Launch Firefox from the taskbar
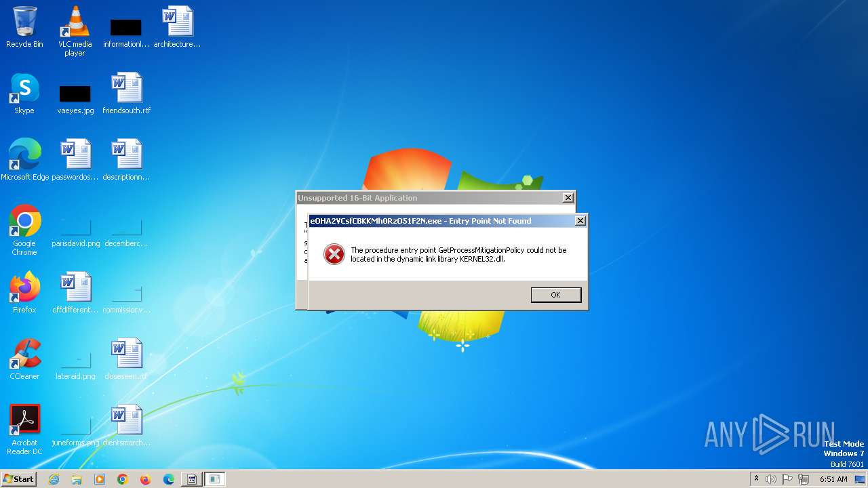This screenshot has width=868, height=488. (x=146, y=479)
